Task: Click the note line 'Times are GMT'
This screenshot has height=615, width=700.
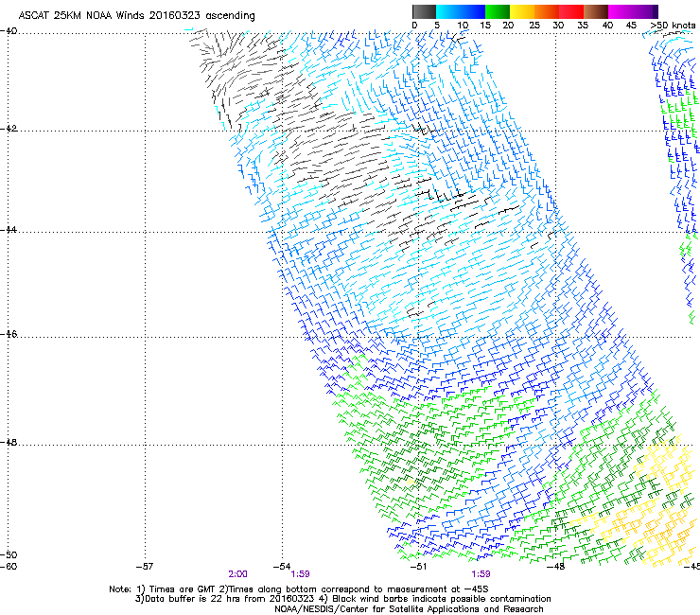Action: 183,589
